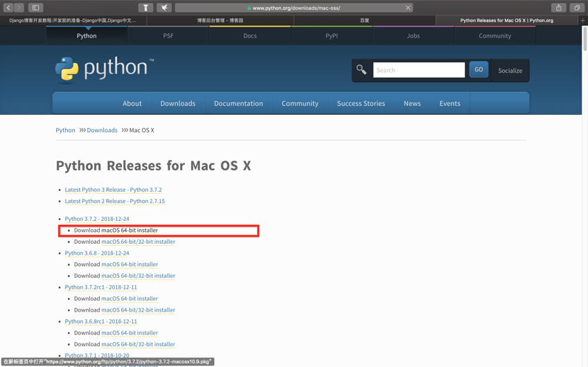Click the bird-shaped extension icon in the toolbar
Viewport: 588px width, 367px height.
(164, 8)
